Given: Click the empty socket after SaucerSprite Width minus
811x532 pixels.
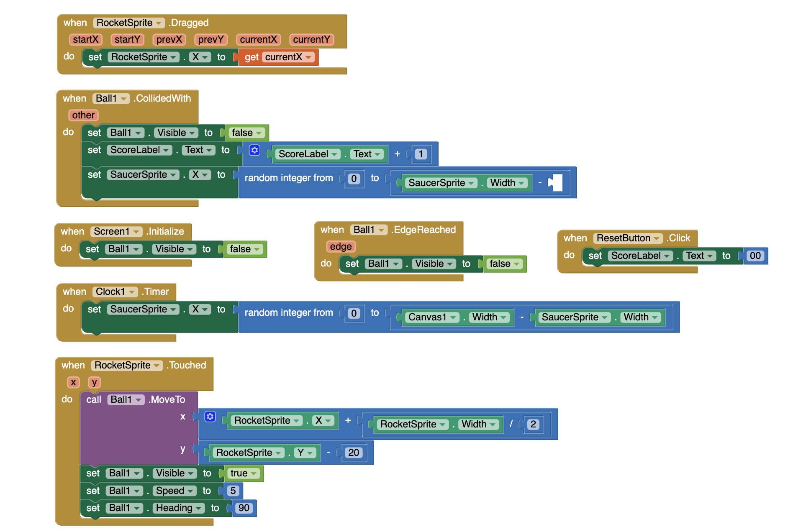Looking at the screenshot, I should (x=558, y=183).
